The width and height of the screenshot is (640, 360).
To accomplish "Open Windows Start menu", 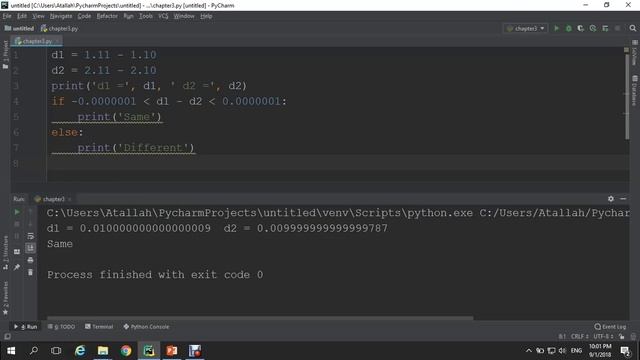I will pyautogui.click(x=11, y=351).
